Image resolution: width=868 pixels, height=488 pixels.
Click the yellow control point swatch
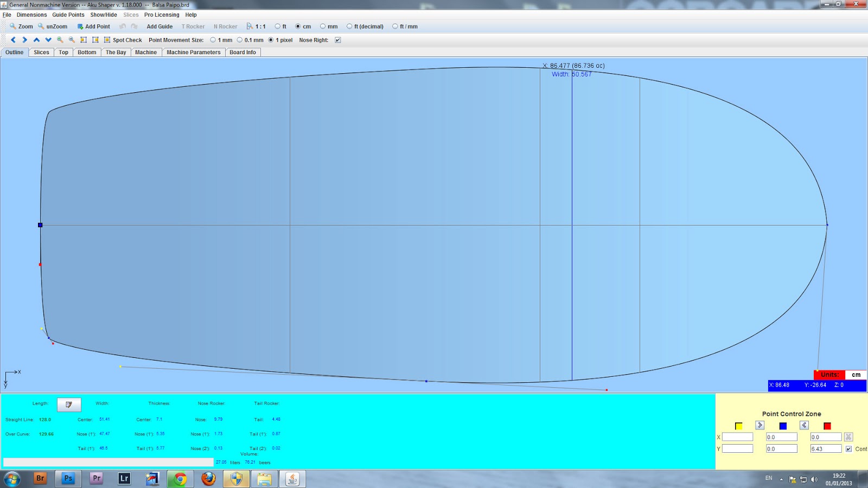pos(738,426)
